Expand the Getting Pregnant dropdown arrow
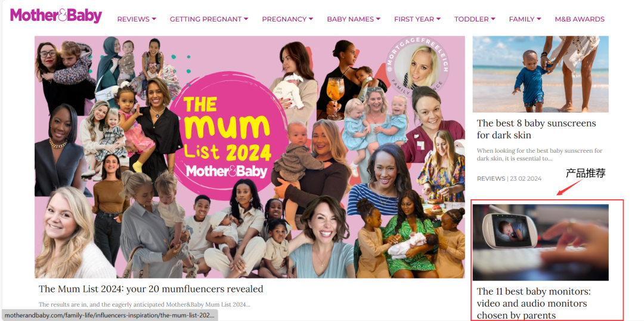The height and width of the screenshot is (321, 644). 246,19
